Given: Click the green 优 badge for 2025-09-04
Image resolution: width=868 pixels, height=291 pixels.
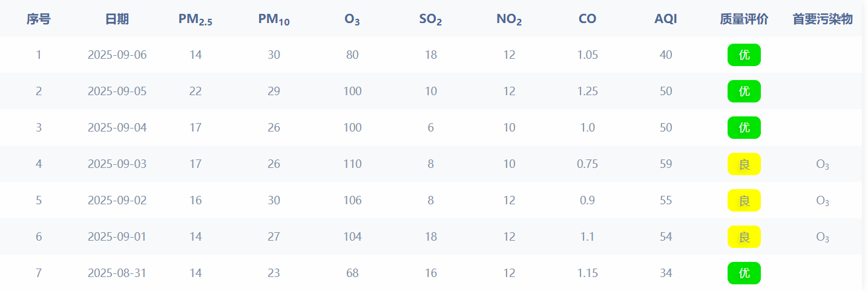Looking at the screenshot, I should pos(744,127).
